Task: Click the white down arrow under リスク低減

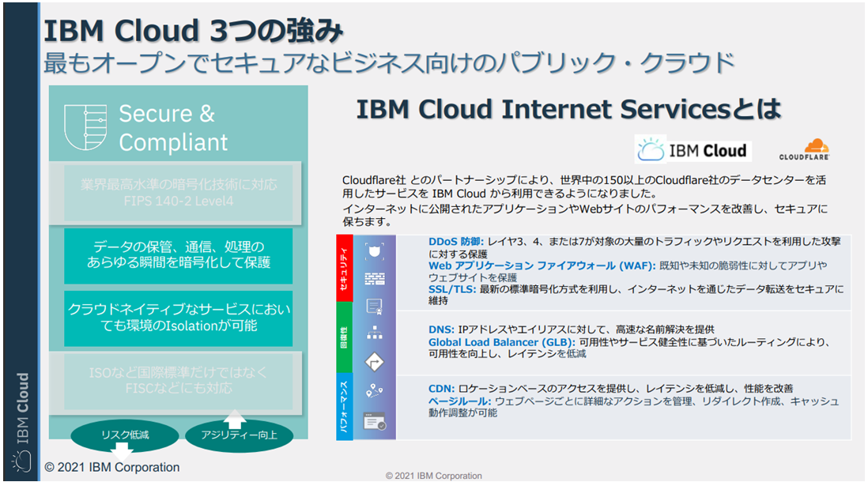Action: click(121, 451)
